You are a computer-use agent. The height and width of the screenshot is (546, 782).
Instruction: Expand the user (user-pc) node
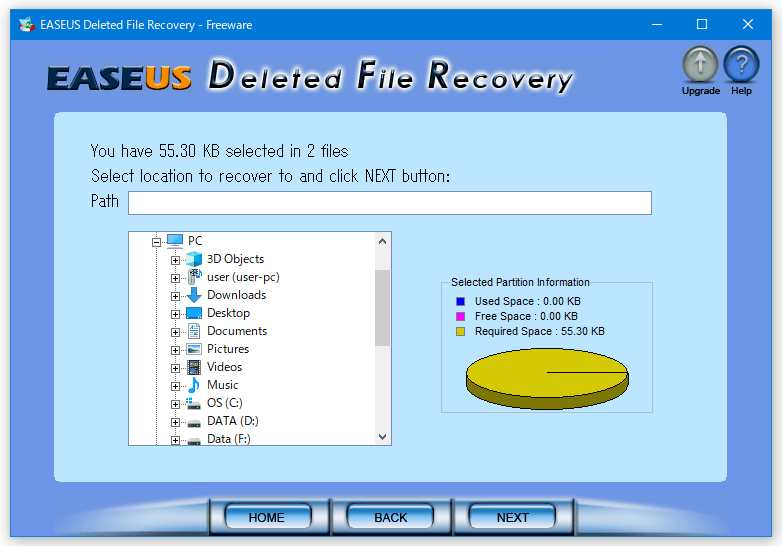pos(175,278)
